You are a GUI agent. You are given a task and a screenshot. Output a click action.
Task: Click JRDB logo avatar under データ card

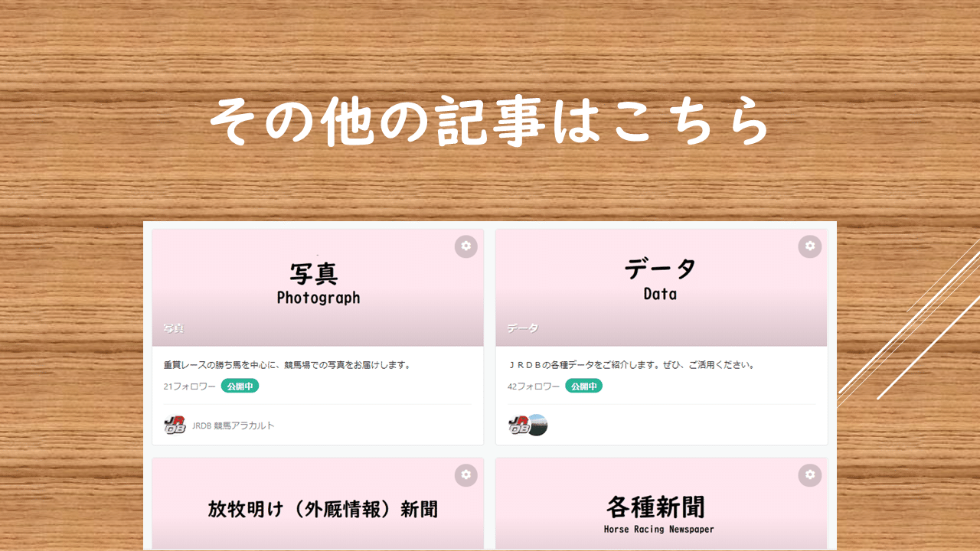coord(518,425)
